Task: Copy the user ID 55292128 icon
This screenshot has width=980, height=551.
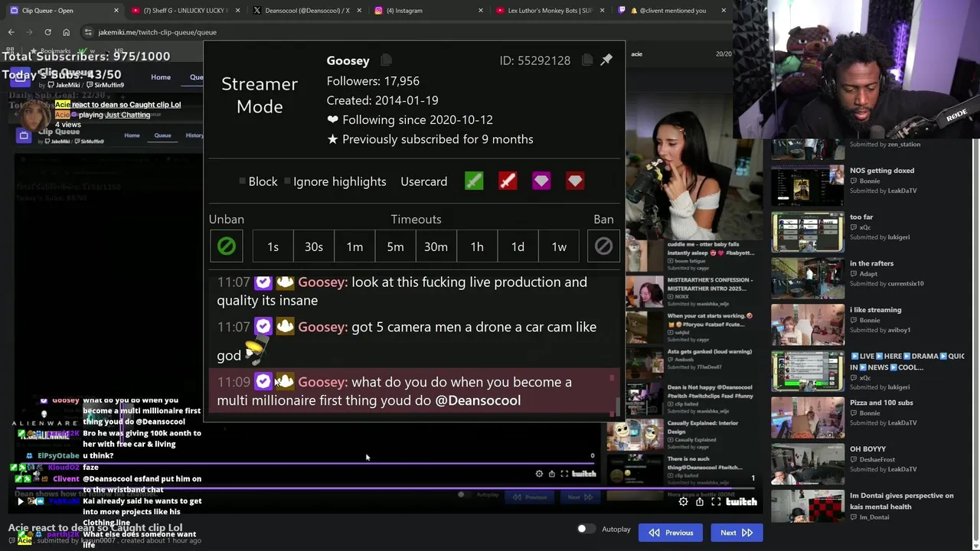Action: pos(586,60)
